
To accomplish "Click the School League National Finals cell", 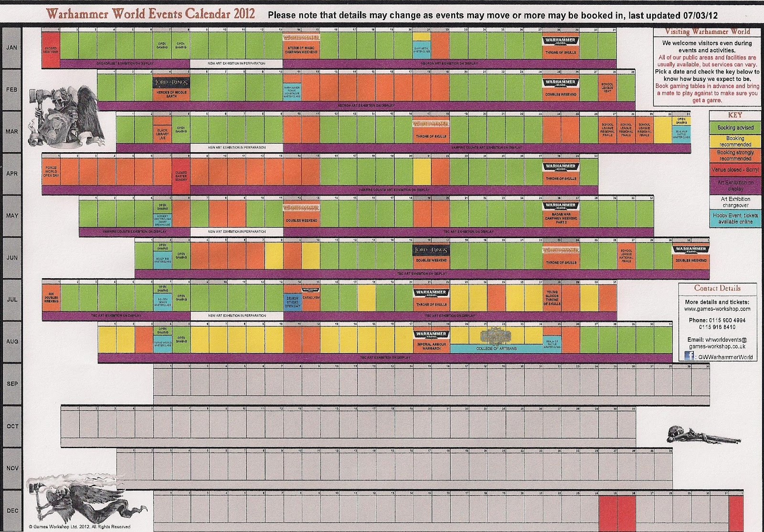I will tap(626, 256).
